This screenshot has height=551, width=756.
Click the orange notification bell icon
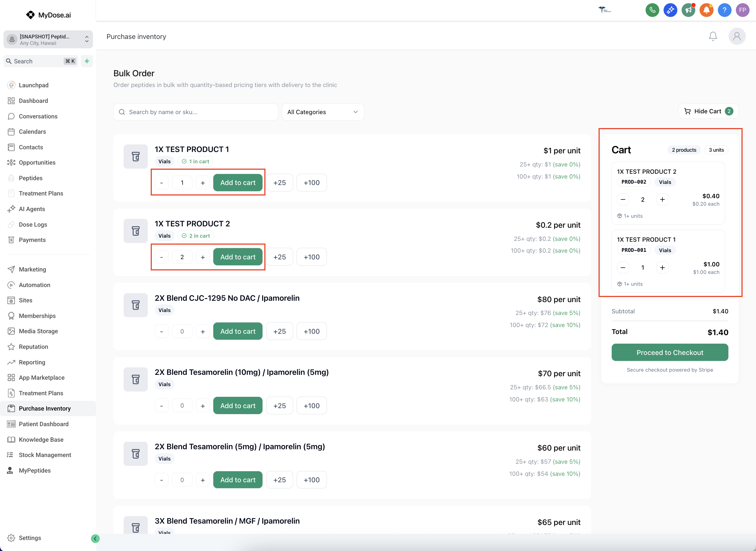[706, 10]
